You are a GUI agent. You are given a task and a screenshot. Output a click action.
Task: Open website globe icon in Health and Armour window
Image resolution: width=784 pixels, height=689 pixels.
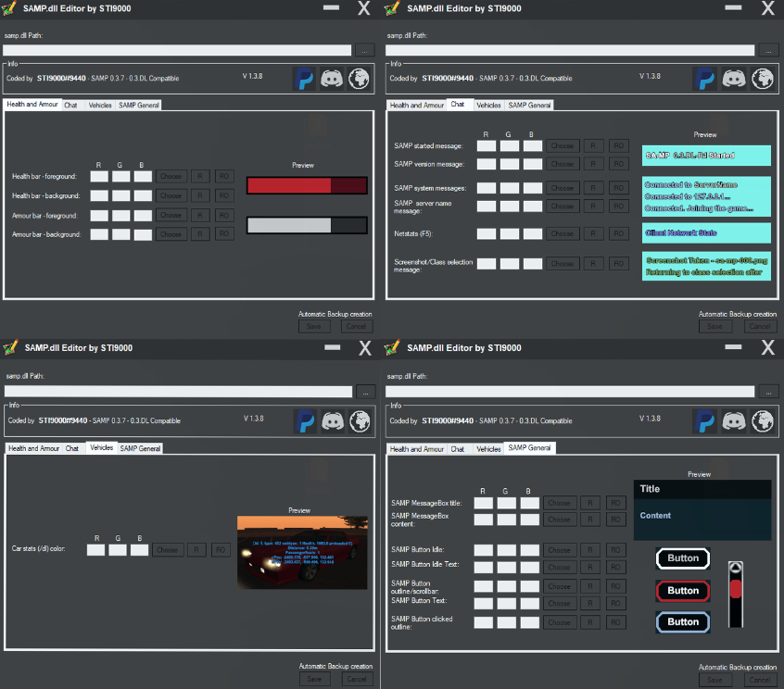(359, 79)
